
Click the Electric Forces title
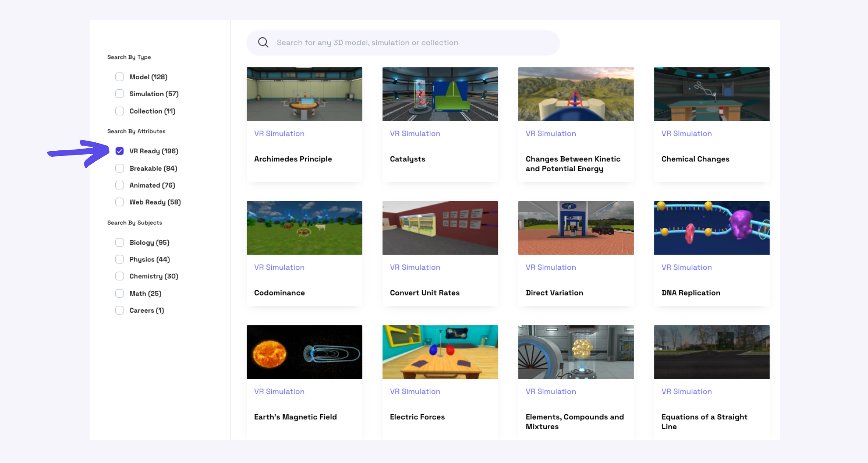click(417, 417)
